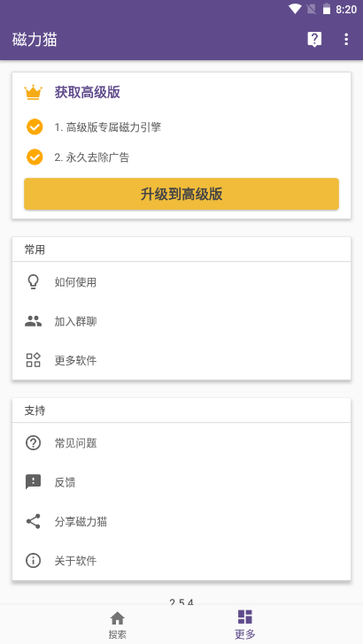Viewport: 363px width, 644px height.
Task: Open the 更多软件 entry
Action: [181, 360]
